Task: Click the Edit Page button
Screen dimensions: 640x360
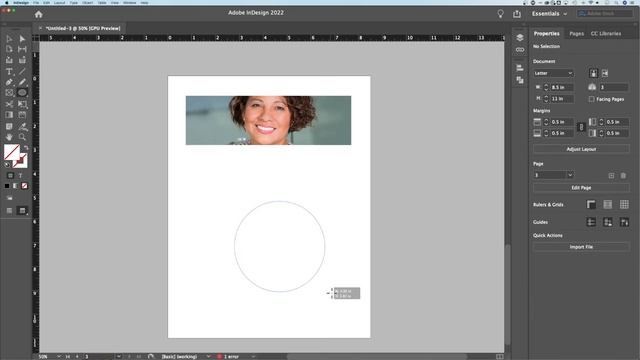Action: [x=581, y=188]
